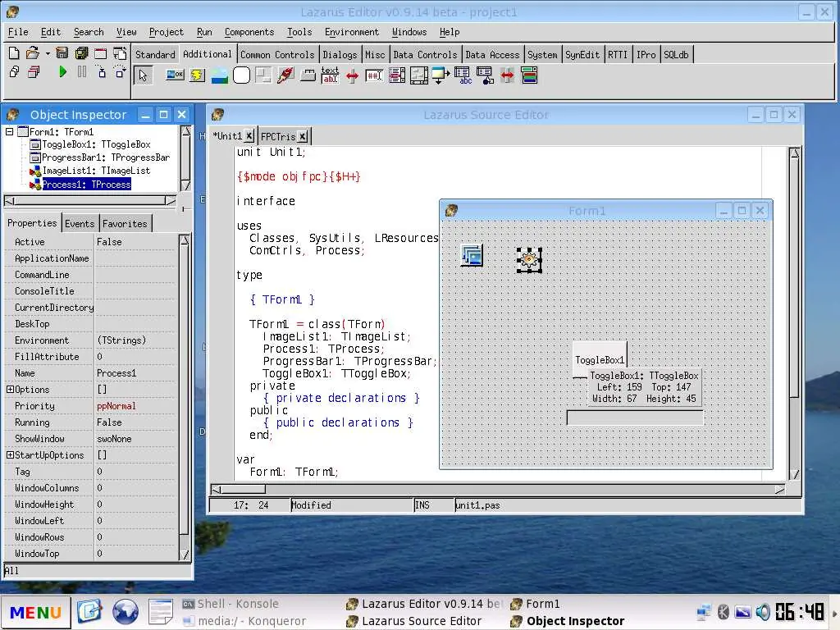Pick the TCheckListBox component icon

coord(397,75)
